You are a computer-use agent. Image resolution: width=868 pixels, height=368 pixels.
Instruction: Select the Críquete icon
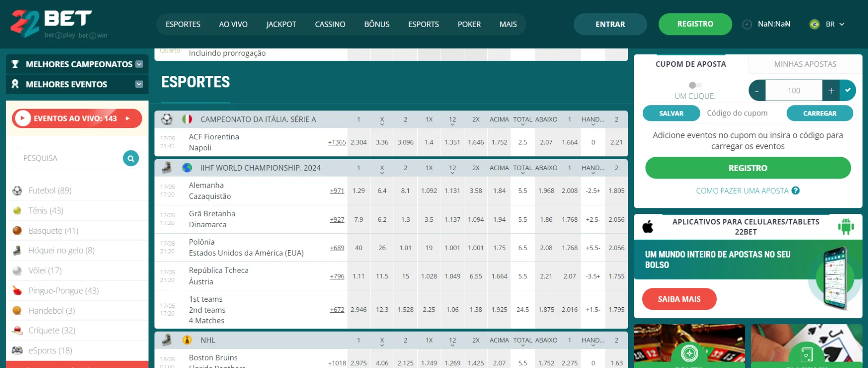coord(17,331)
